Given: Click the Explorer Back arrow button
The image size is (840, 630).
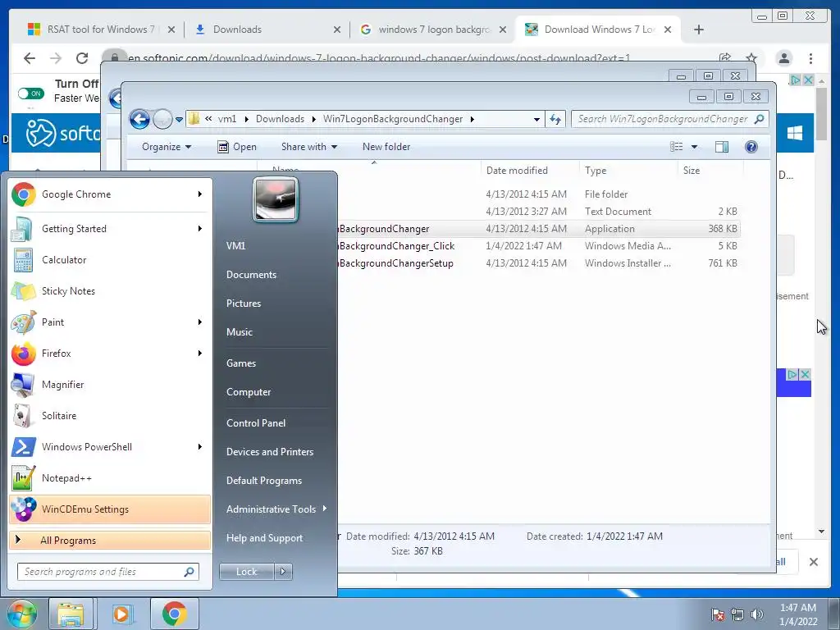Looking at the screenshot, I should (139, 119).
